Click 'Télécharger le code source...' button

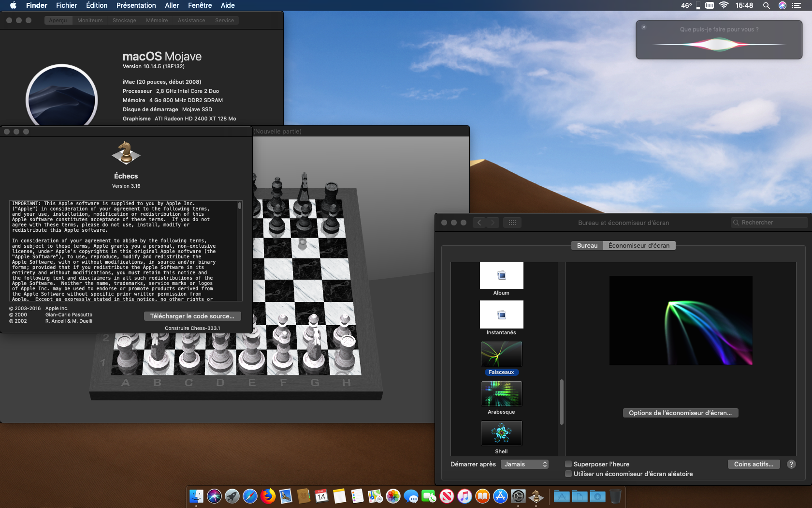point(192,316)
